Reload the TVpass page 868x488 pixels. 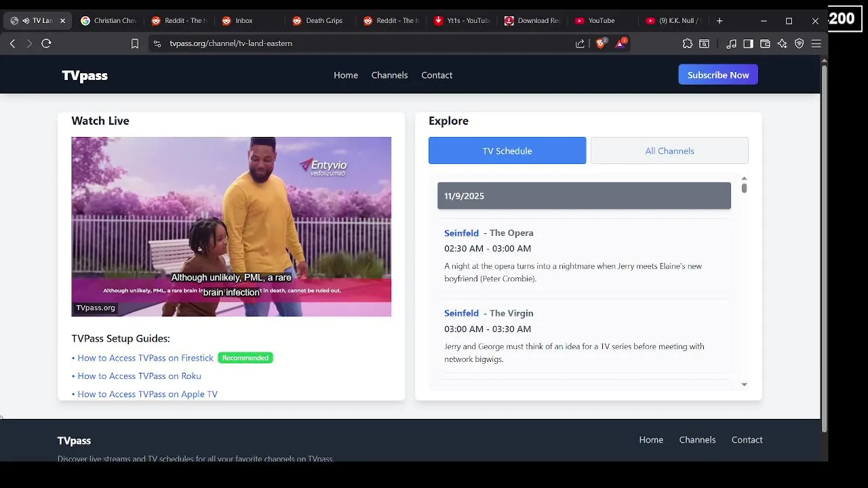[46, 43]
